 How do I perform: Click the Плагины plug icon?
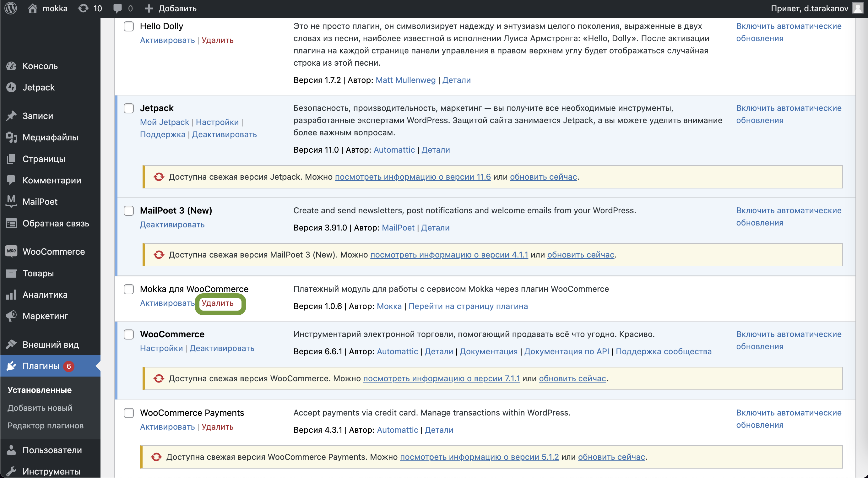11,366
